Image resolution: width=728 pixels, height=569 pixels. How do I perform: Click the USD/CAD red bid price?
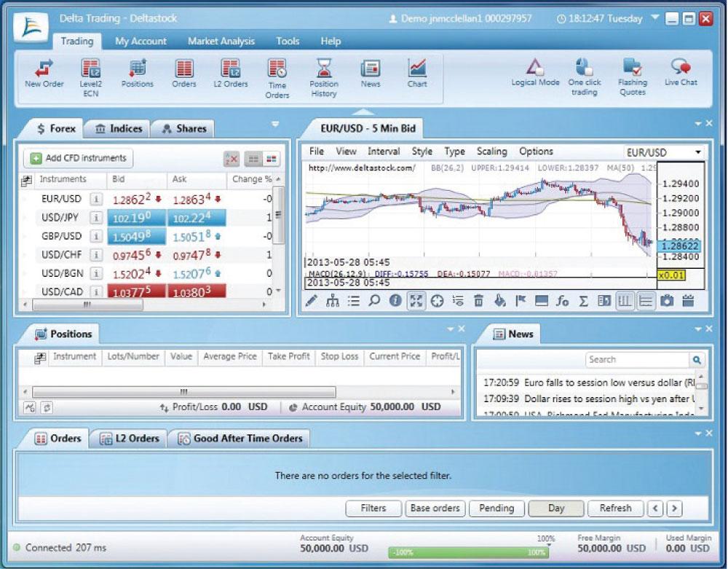pos(137,291)
